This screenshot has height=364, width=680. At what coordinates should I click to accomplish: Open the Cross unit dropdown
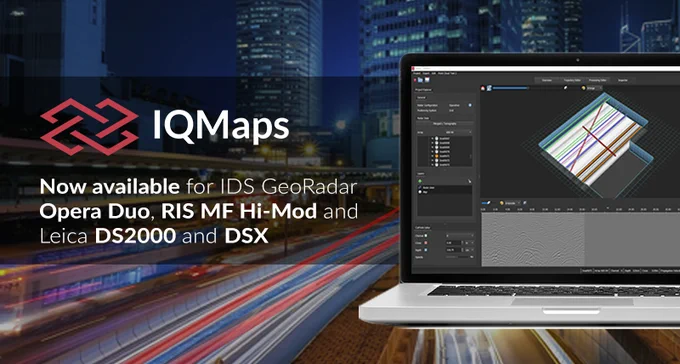click(469, 243)
